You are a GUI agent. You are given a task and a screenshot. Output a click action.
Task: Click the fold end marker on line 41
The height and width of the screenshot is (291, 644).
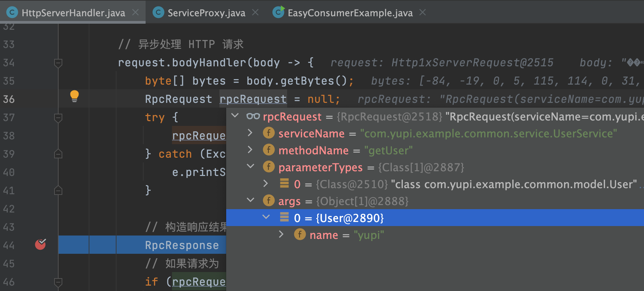click(58, 191)
